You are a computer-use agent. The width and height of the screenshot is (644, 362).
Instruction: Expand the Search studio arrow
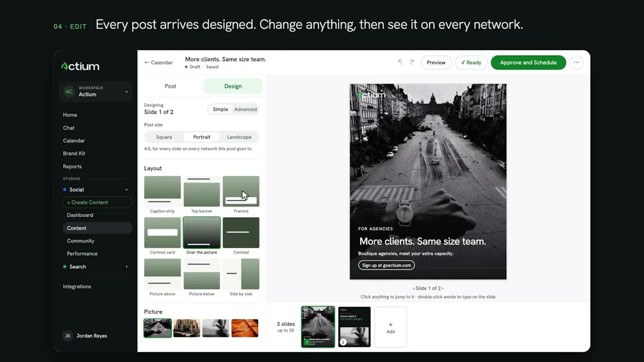(x=126, y=267)
